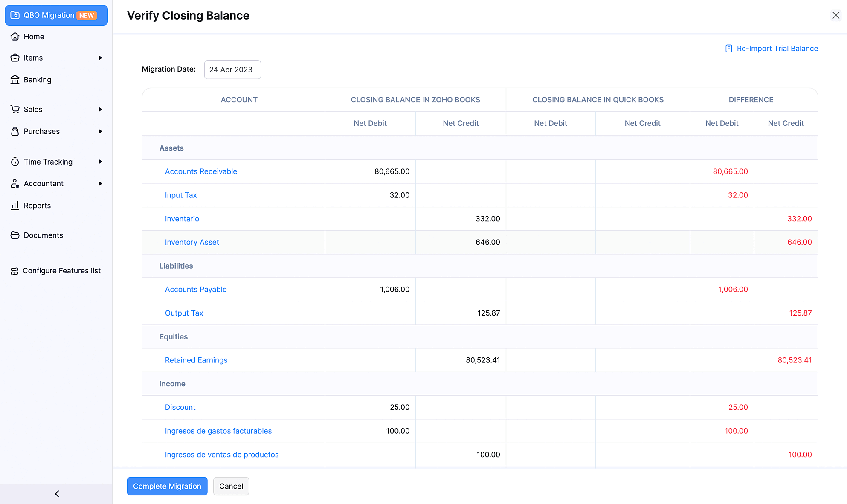Click the QBO Migration icon in sidebar
The image size is (847, 504).
pos(15,15)
